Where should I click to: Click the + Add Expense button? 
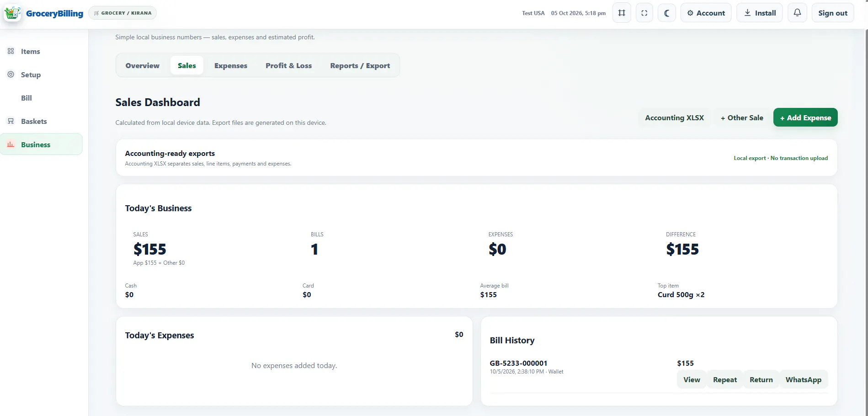(x=805, y=117)
